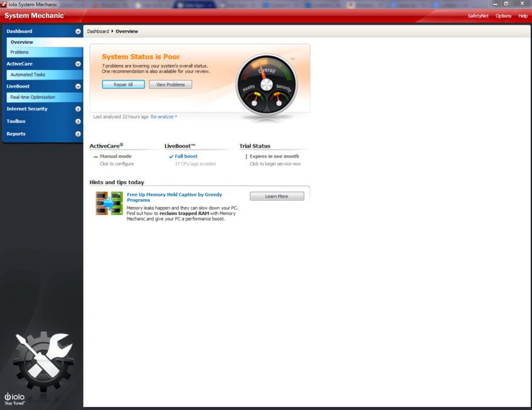
Task: Click the ActiveCare Manual mode dash icon
Action: tap(96, 156)
